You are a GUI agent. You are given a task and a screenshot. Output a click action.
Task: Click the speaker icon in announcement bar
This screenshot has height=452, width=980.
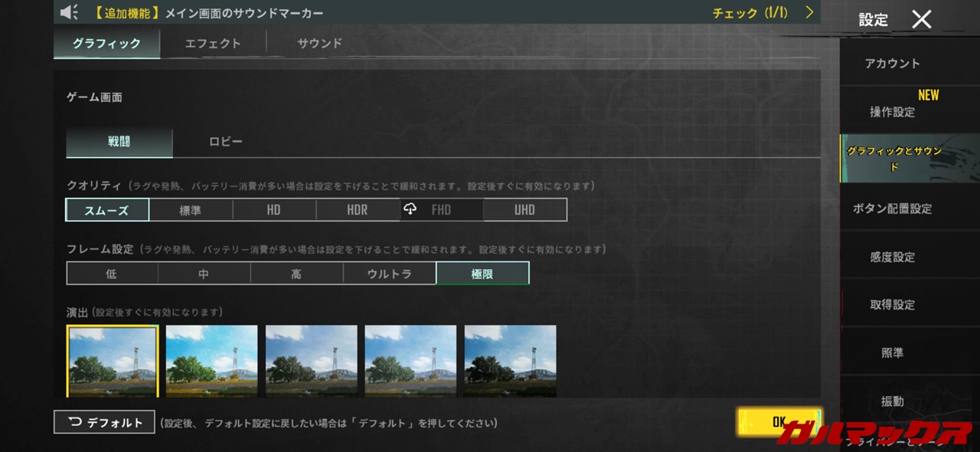(x=70, y=12)
